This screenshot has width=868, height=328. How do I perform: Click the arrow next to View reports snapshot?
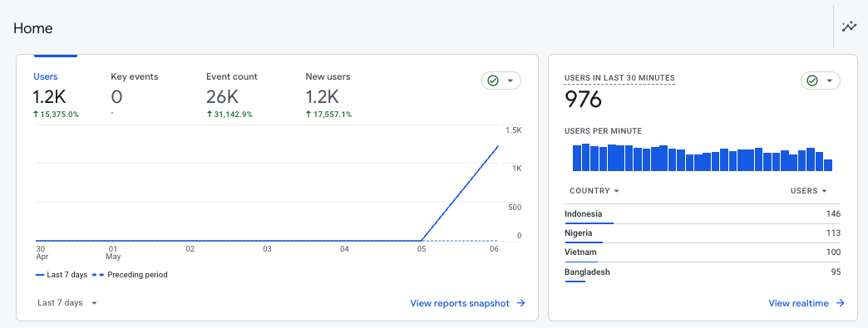(x=520, y=303)
